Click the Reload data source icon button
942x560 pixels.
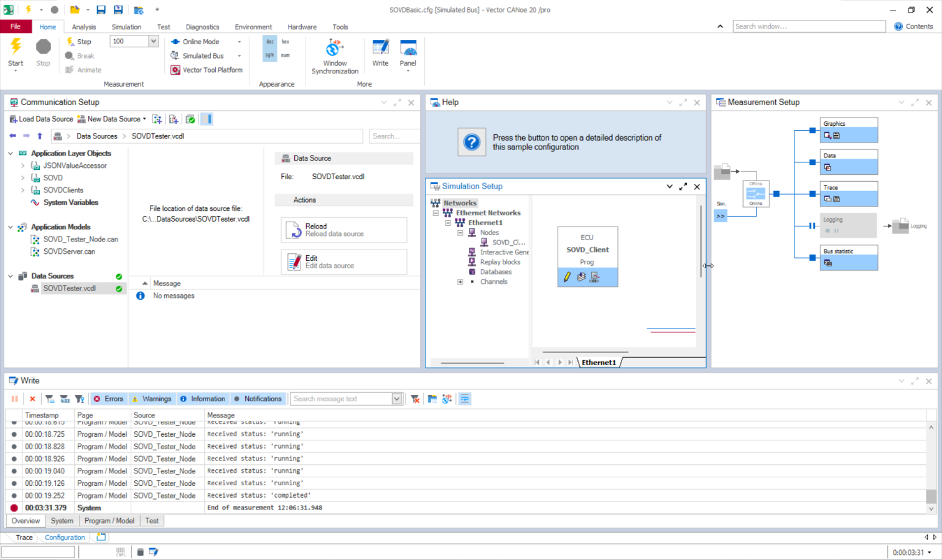pyautogui.click(x=294, y=230)
